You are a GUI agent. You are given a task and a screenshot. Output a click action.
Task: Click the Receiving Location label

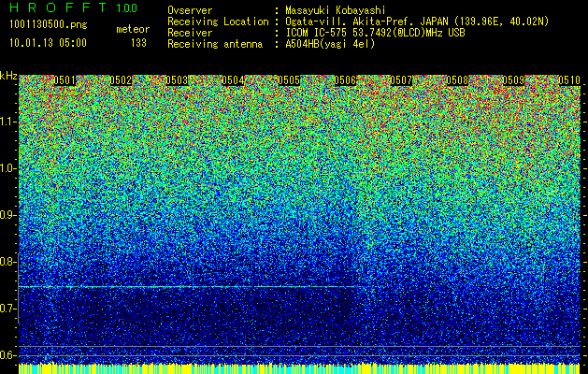[x=218, y=22]
